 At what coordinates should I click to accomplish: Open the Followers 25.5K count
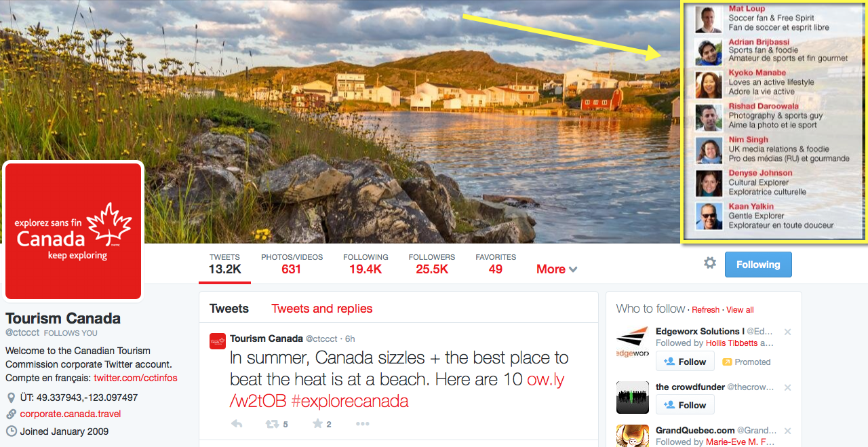click(432, 264)
